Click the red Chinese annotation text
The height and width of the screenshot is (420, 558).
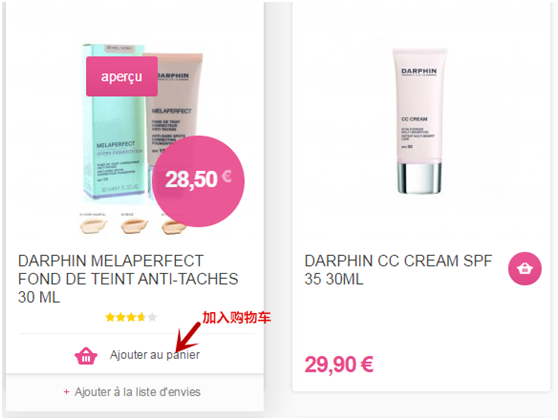click(237, 317)
